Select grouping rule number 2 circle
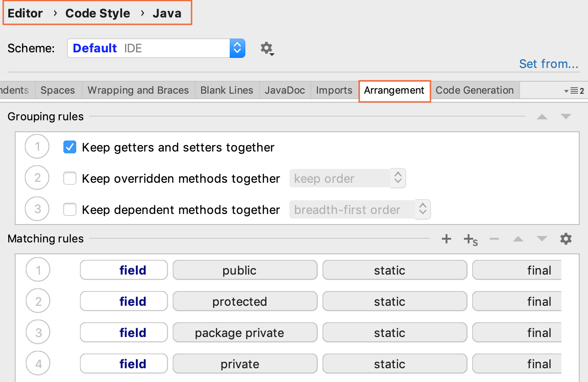 (37, 178)
